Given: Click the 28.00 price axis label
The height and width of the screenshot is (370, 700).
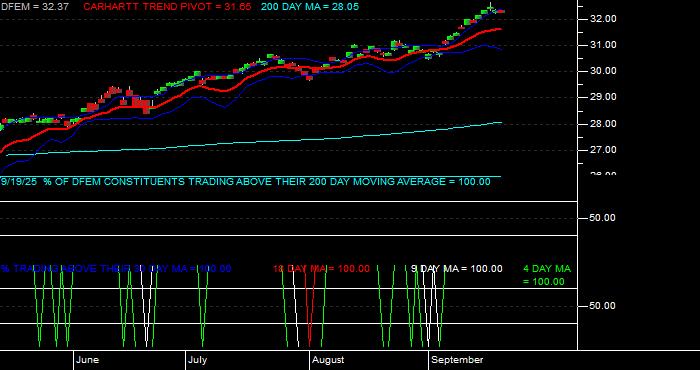Looking at the screenshot, I should [604, 124].
